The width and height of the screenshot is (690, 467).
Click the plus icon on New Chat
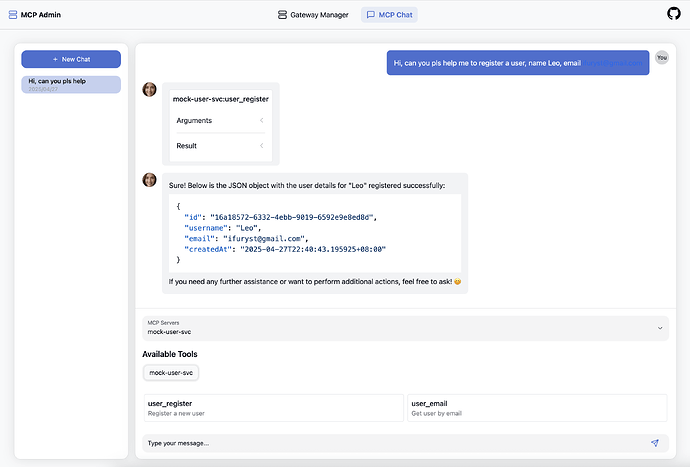(x=54, y=59)
